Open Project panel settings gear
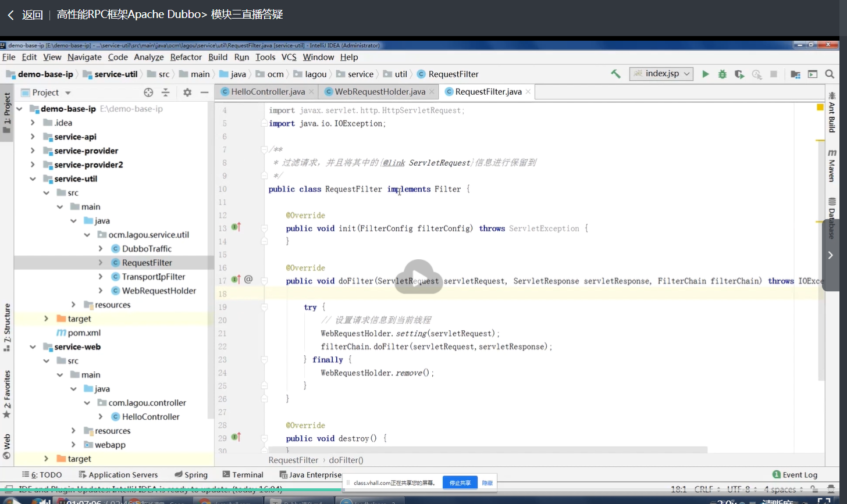 pyautogui.click(x=187, y=92)
